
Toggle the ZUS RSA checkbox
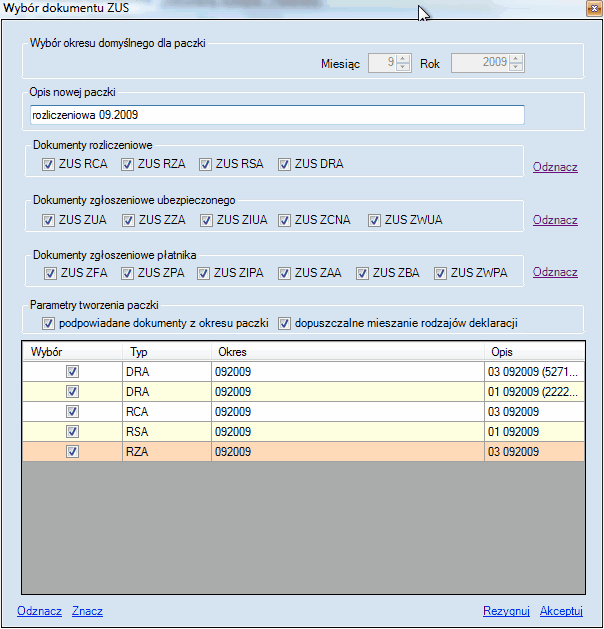point(205,164)
